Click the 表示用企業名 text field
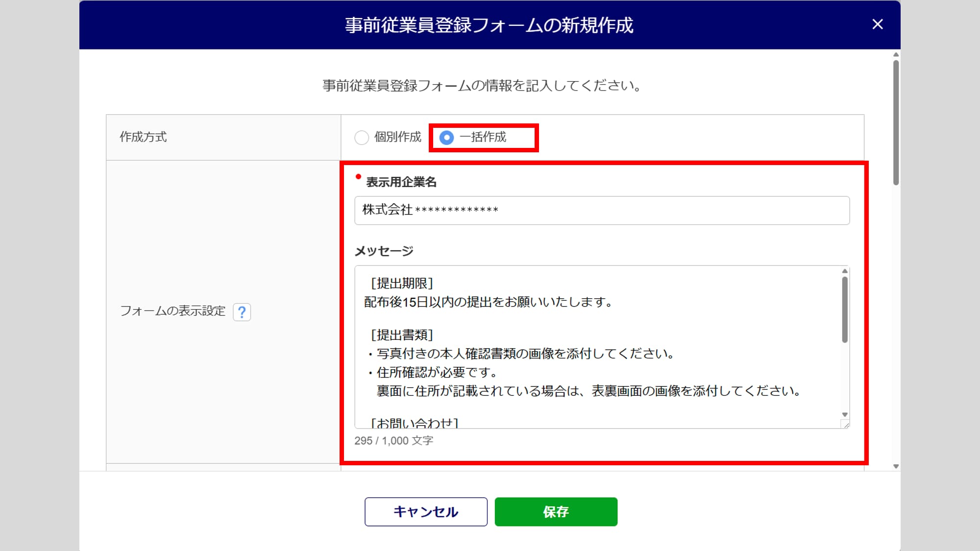This screenshot has height=551, width=980. [x=601, y=211]
